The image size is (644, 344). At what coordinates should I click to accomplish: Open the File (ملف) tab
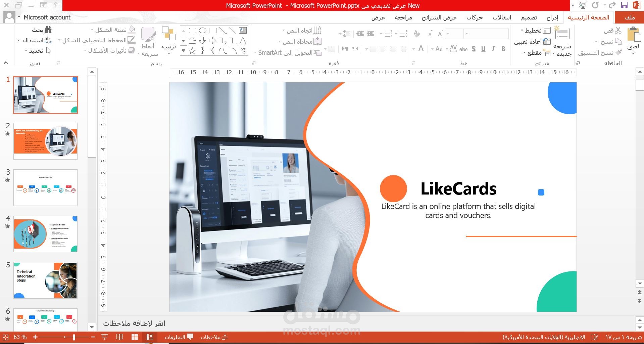pyautogui.click(x=630, y=17)
